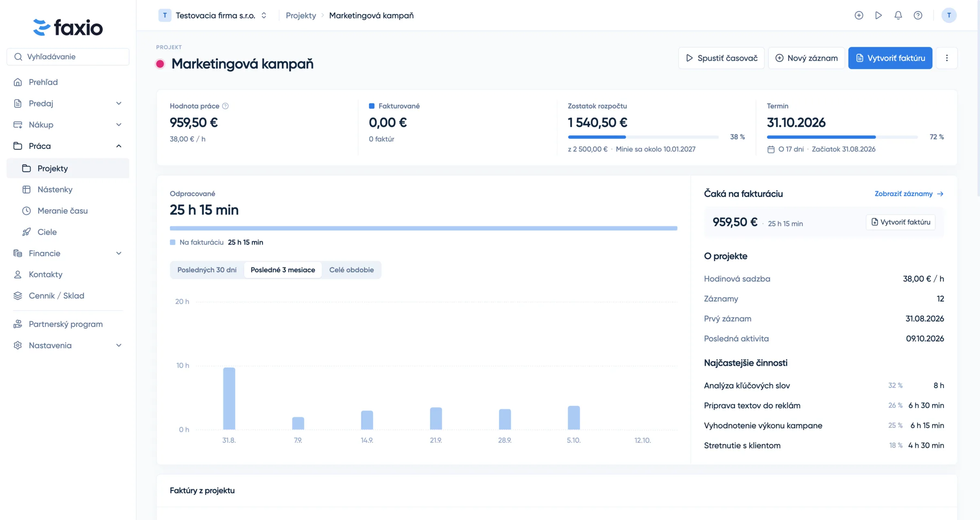The image size is (980, 520).
Task: Switch to Celé obdobie tab
Action: pyautogui.click(x=351, y=270)
